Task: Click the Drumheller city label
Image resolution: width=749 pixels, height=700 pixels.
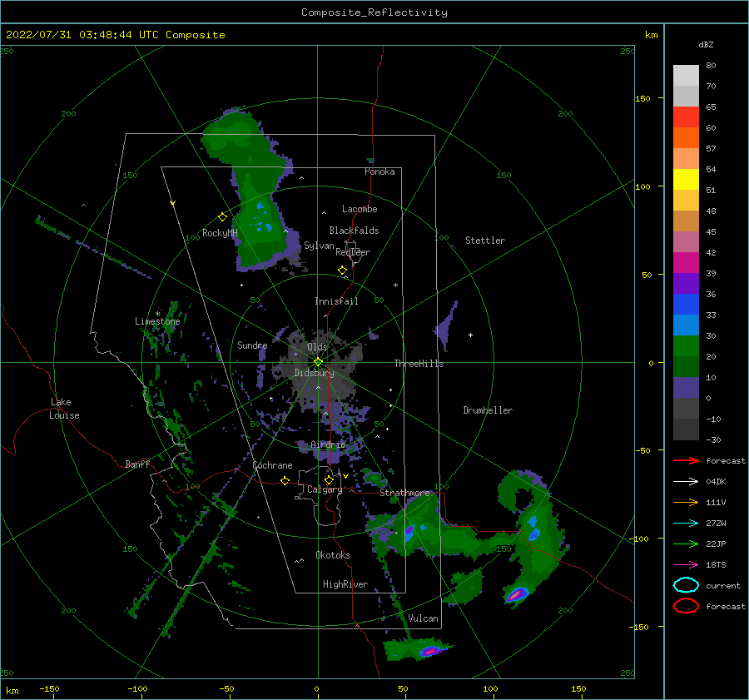Action: 488,410
